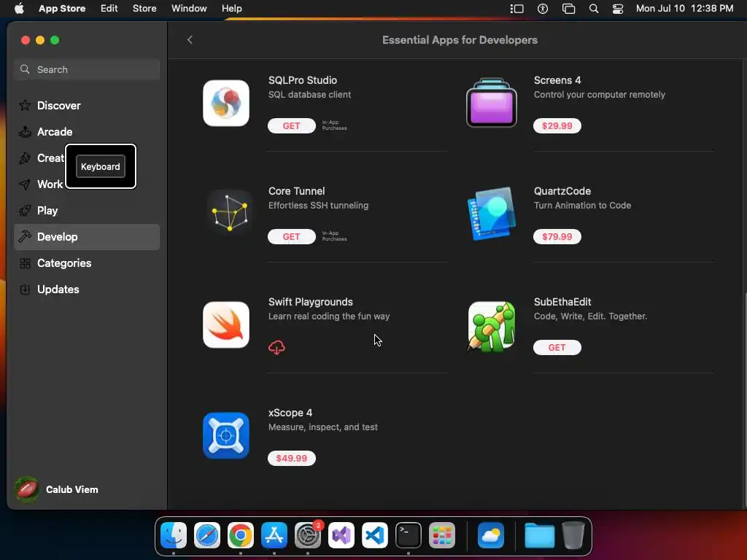Click the Keyboard overlay button
This screenshot has height=560, width=747.
(101, 167)
